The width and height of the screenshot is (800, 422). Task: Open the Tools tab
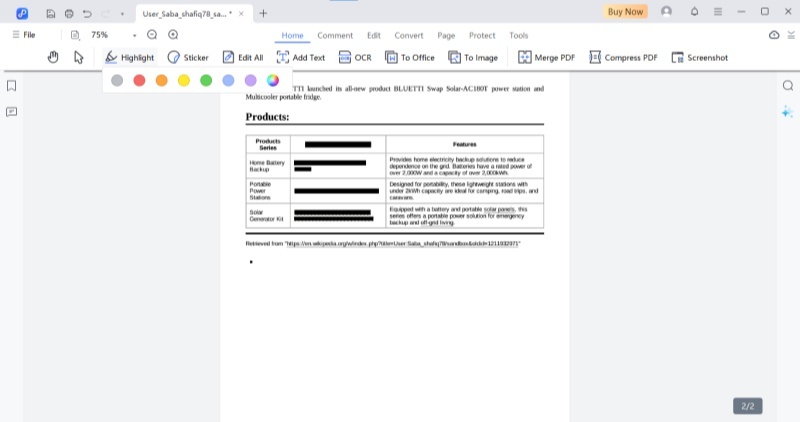coord(518,35)
